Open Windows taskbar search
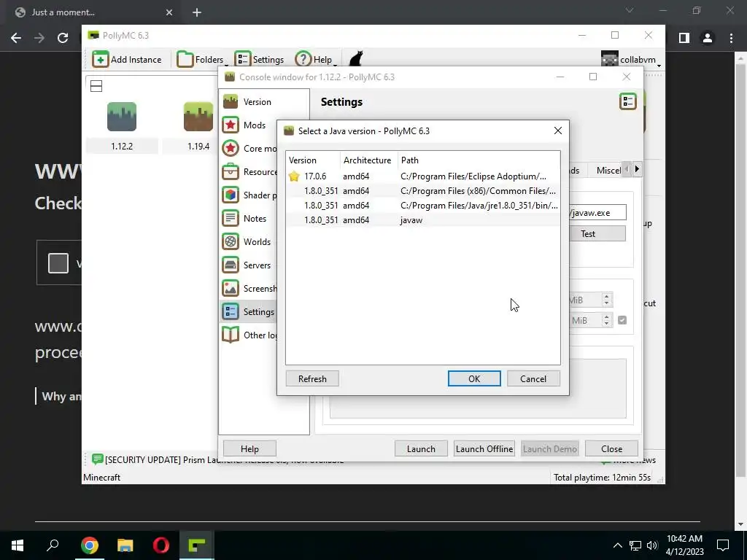Screen dimensions: 747x560 [x=53, y=545]
